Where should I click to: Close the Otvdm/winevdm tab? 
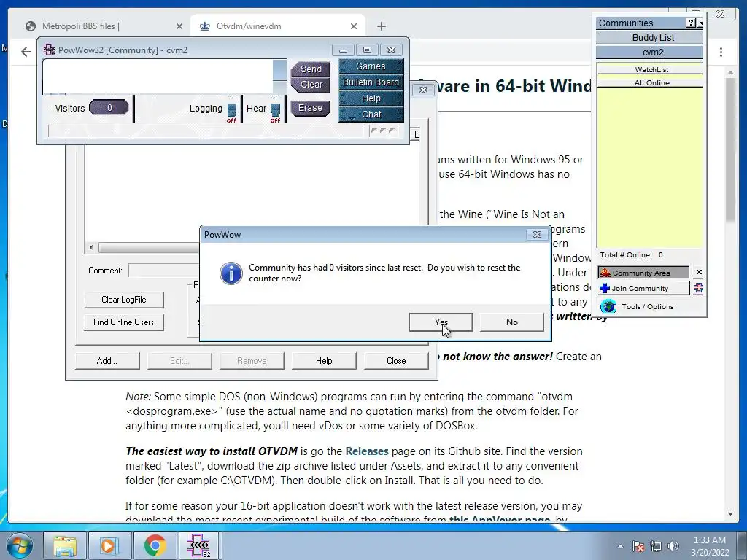pyautogui.click(x=354, y=26)
